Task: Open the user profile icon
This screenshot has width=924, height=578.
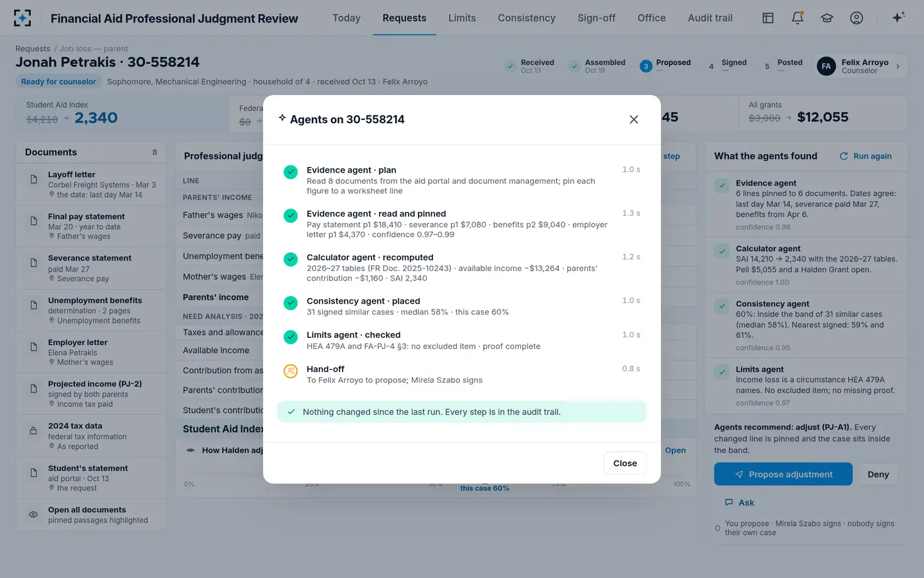Action: 857,18
